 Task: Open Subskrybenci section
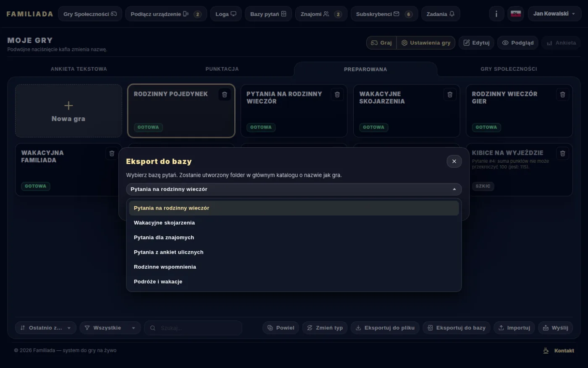(384, 14)
